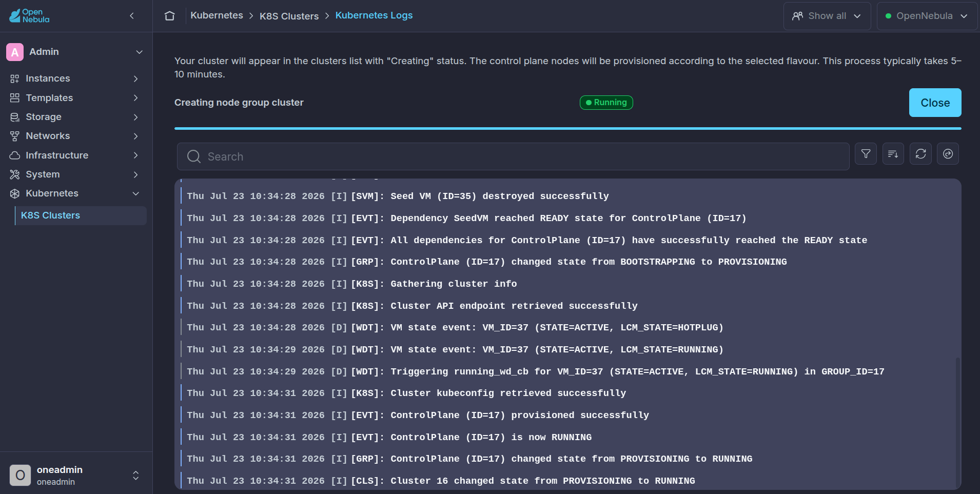Click the circular arrow icon beside refresh
This screenshot has height=494, width=980.
(948, 154)
